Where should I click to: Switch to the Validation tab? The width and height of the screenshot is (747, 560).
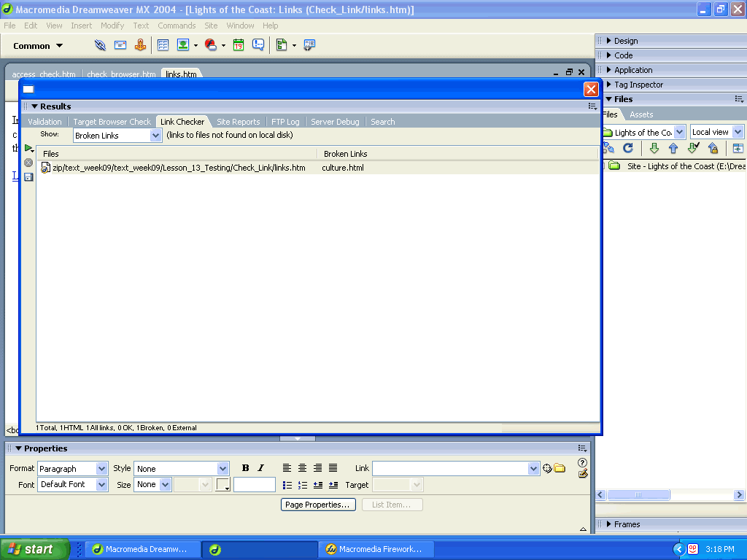(x=44, y=122)
